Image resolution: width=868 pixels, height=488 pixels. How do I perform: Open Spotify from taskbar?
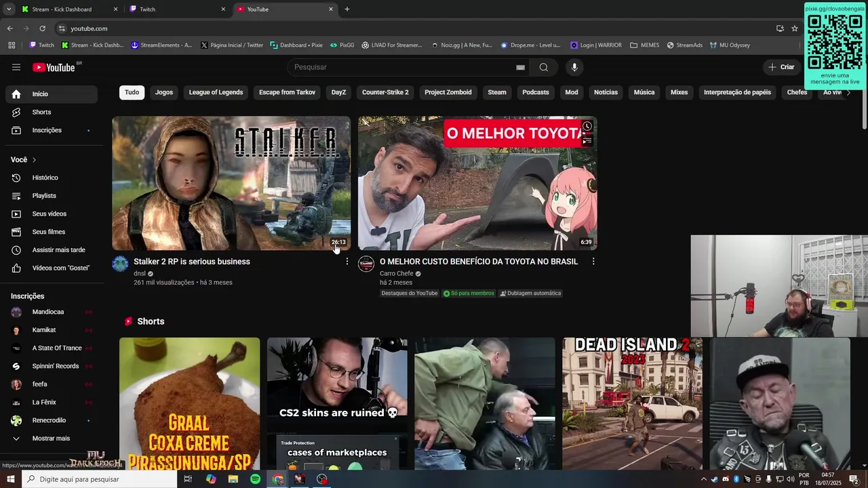pyautogui.click(x=255, y=479)
